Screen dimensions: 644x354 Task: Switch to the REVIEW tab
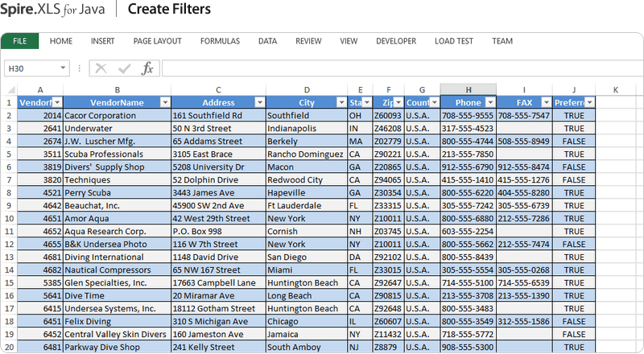[x=308, y=41]
